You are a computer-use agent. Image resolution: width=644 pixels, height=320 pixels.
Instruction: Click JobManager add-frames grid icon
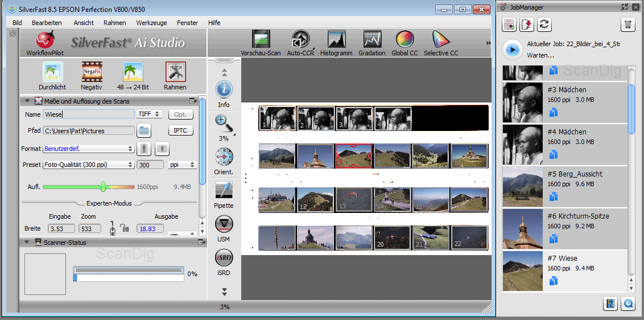tap(509, 24)
